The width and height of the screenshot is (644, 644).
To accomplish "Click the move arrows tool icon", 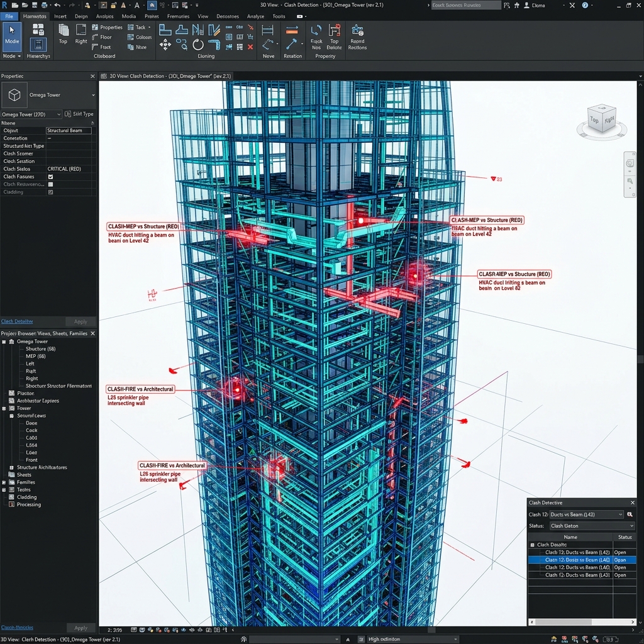I will tap(165, 45).
